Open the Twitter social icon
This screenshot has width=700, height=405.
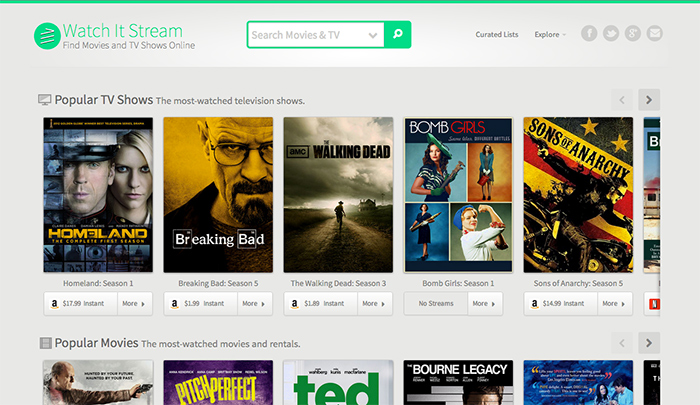pyautogui.click(x=611, y=33)
